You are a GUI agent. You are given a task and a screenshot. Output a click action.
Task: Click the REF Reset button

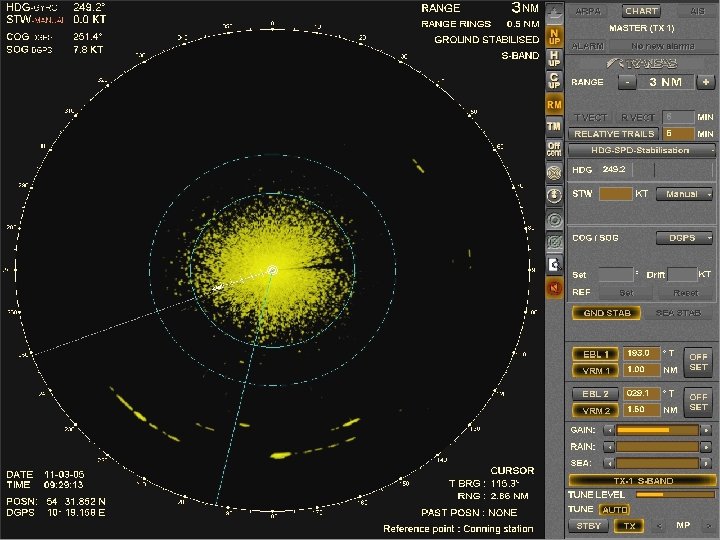click(x=686, y=292)
